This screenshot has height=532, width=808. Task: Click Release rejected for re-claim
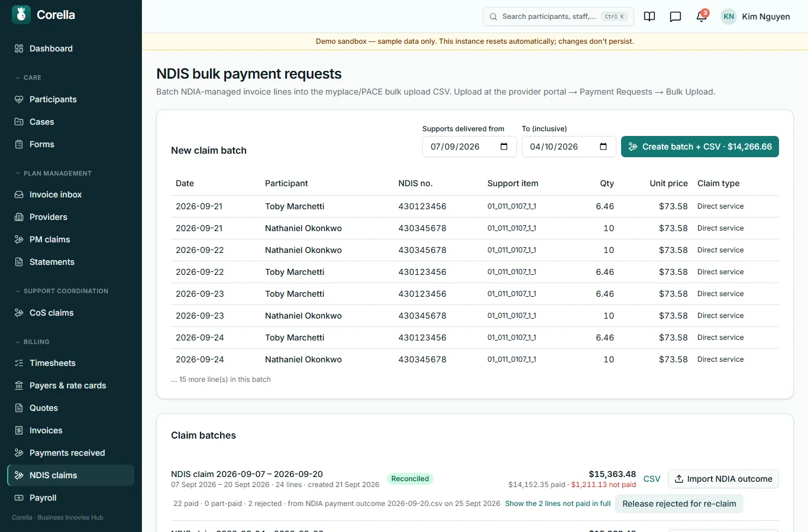[679, 504]
